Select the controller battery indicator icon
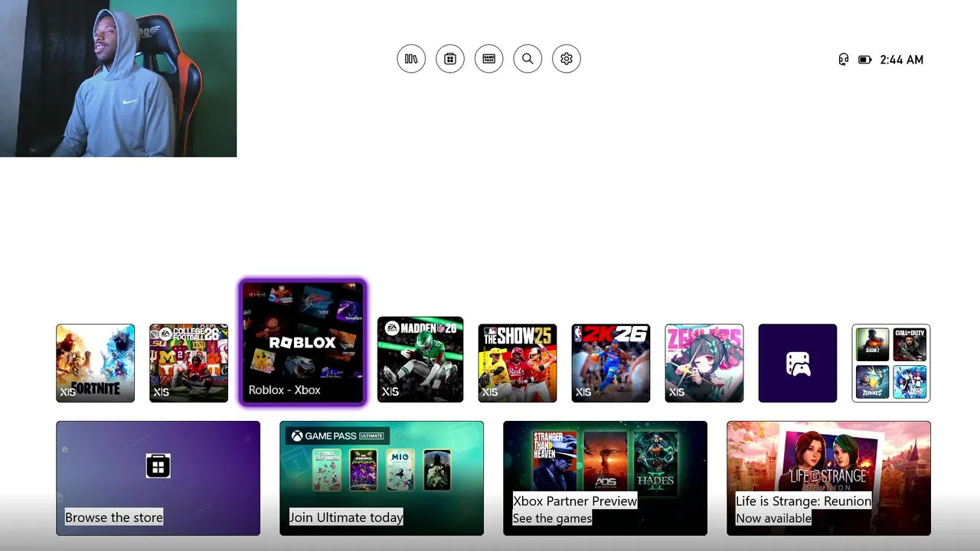 click(865, 60)
